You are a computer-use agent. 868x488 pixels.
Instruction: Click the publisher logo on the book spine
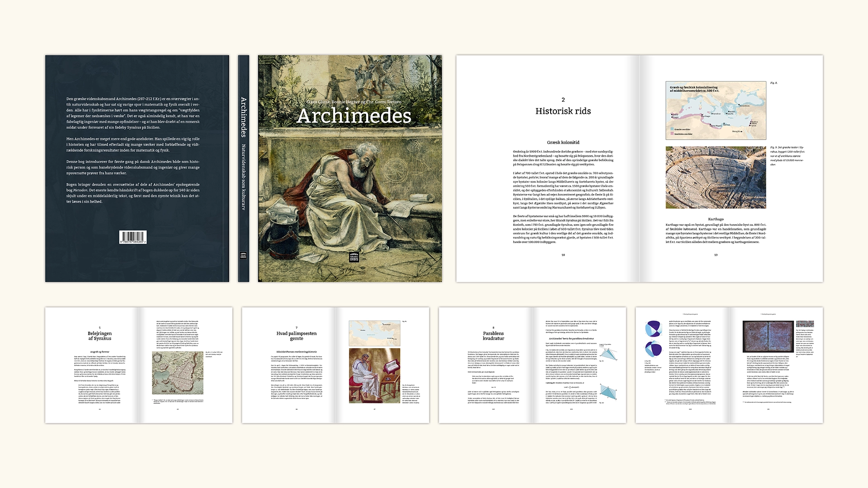point(243,255)
